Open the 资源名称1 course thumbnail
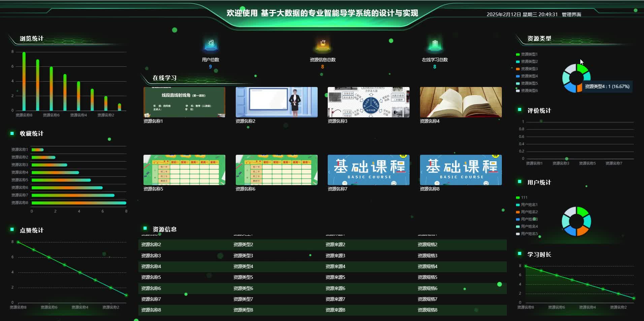Image resolution: width=644 pixels, height=321 pixels. 184,102
